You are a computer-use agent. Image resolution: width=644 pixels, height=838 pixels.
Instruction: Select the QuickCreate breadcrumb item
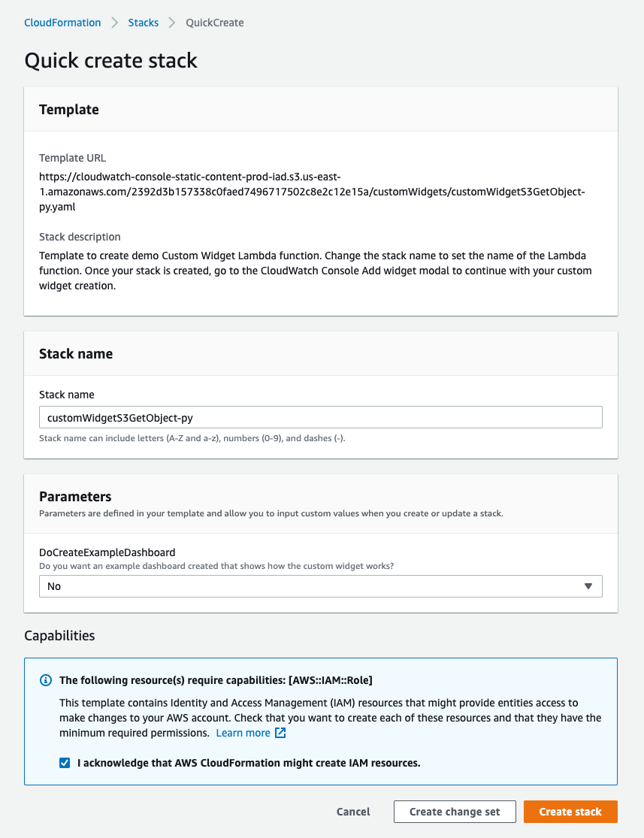(x=214, y=23)
